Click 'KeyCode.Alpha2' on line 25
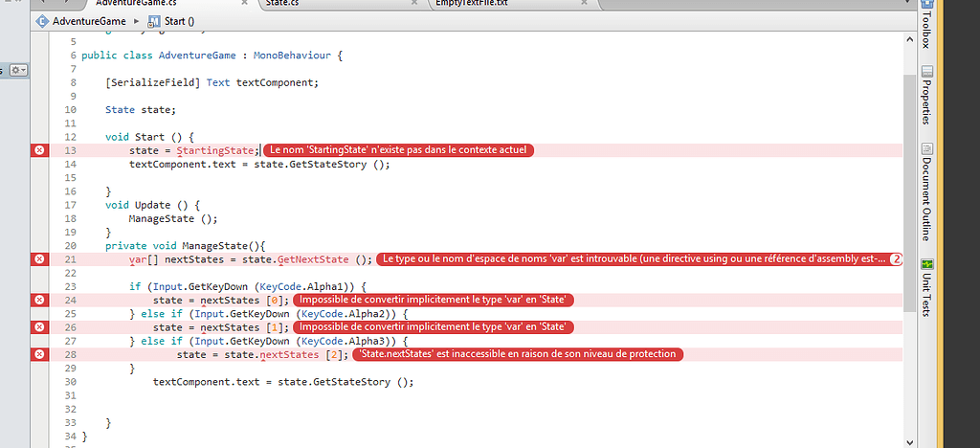Screen dimensions: 980x448 [x=345, y=314]
